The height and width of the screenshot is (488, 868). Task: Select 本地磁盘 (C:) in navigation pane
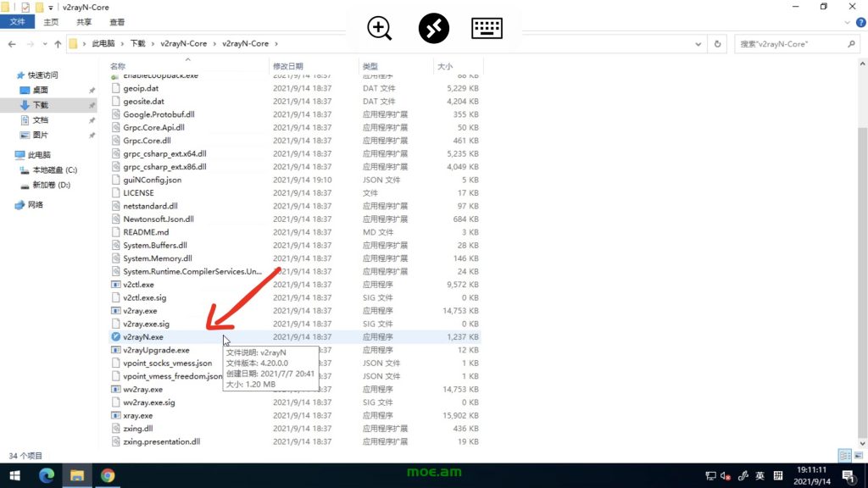point(54,170)
